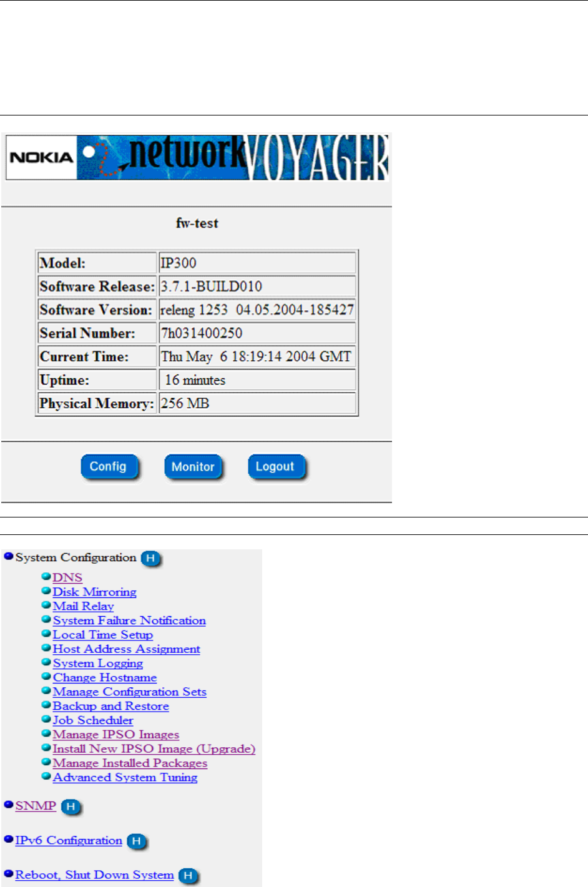Click the bullet icon beside Manage Configuration Sets

46,690
